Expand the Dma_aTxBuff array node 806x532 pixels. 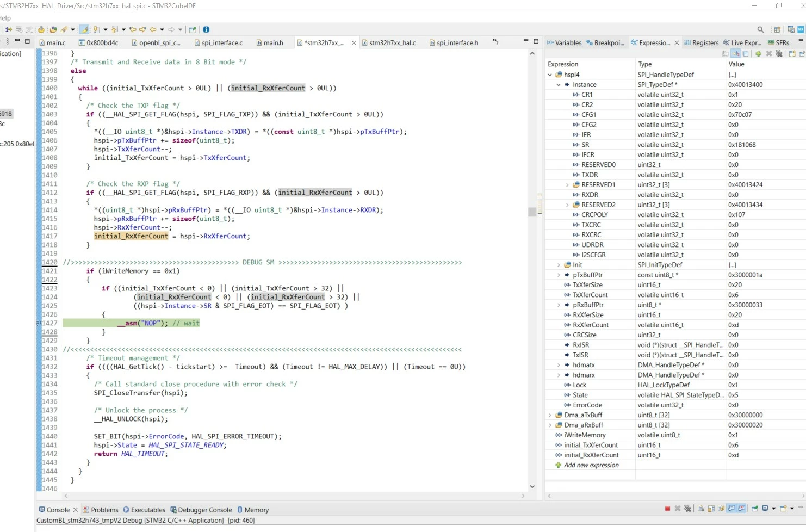(x=550, y=415)
